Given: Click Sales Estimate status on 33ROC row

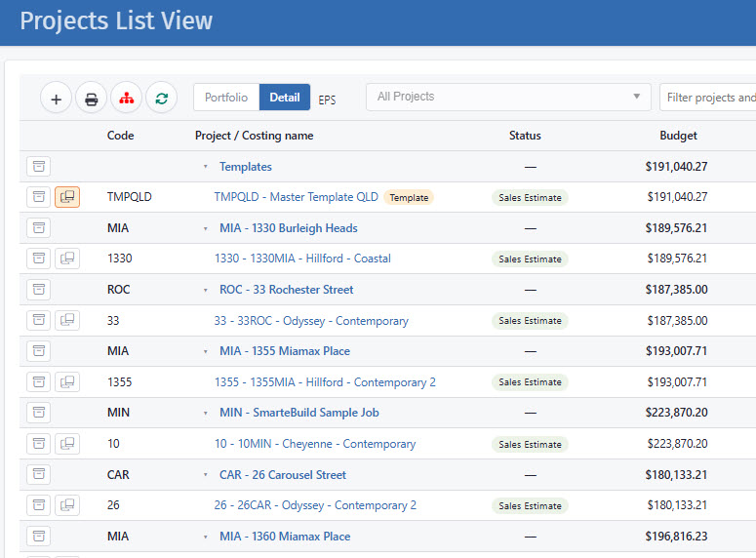Looking at the screenshot, I should point(530,321).
